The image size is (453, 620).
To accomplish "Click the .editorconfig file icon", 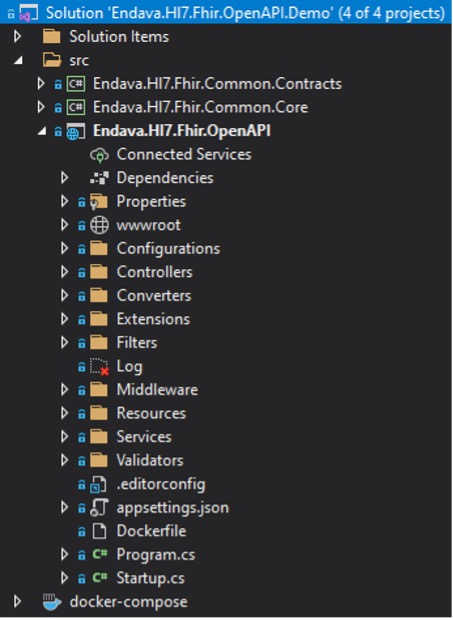I will 99,484.
